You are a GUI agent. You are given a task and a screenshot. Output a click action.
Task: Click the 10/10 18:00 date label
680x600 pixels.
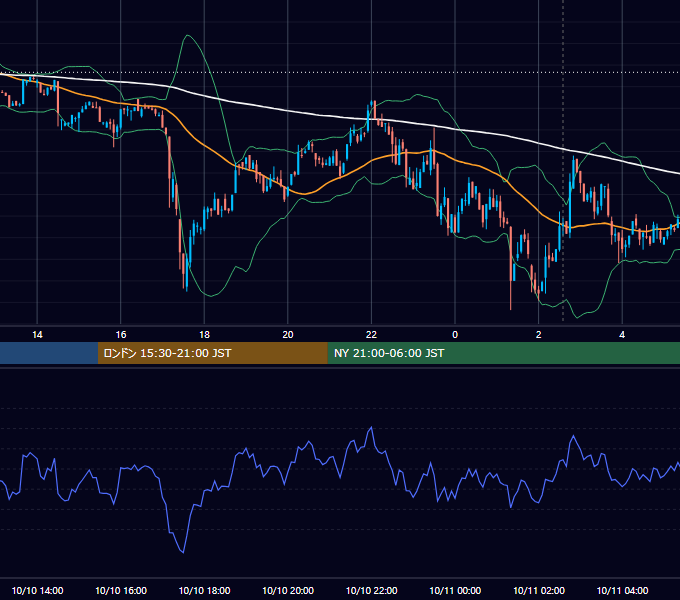click(x=204, y=590)
